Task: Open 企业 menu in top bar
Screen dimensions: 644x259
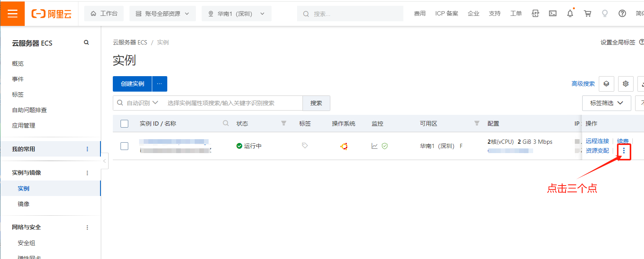Action: [473, 14]
